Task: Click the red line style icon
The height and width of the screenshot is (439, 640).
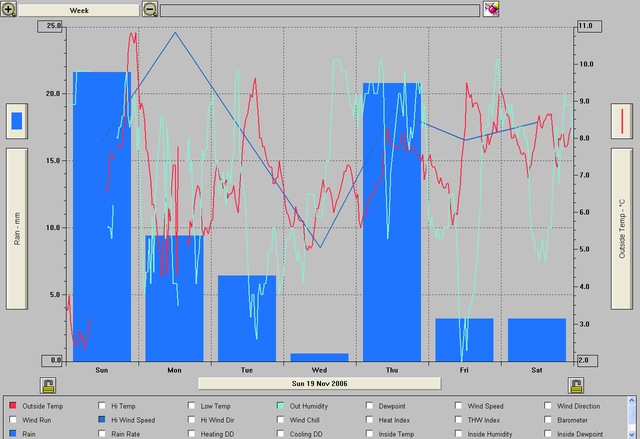Action: coord(623,122)
